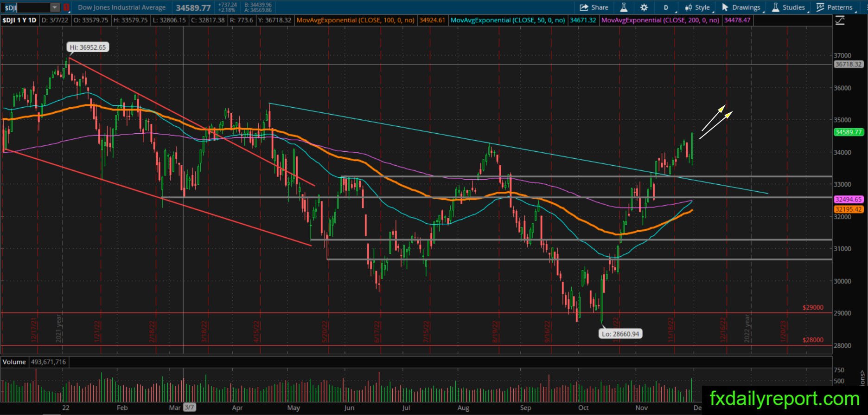Click the Share button
The image size is (868, 415).
[594, 7]
